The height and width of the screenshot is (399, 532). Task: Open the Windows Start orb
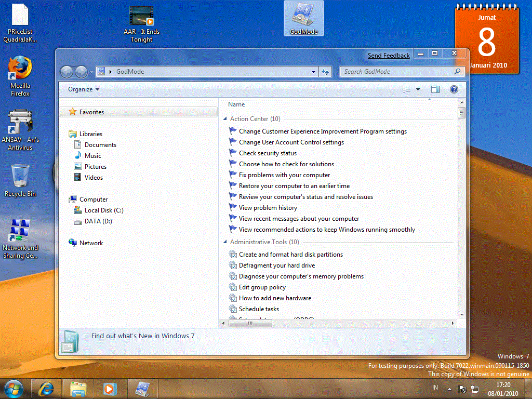coord(13,389)
